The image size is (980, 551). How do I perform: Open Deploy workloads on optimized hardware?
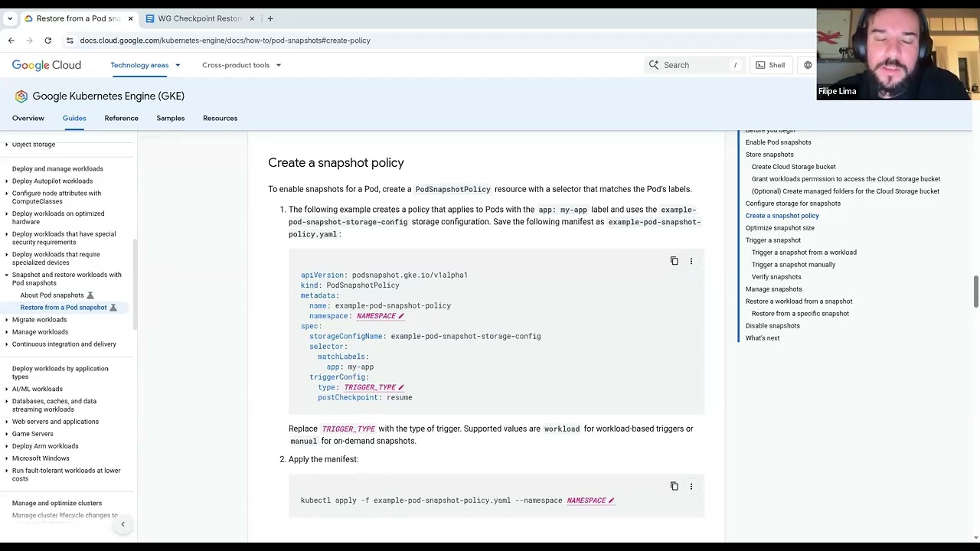click(58, 217)
